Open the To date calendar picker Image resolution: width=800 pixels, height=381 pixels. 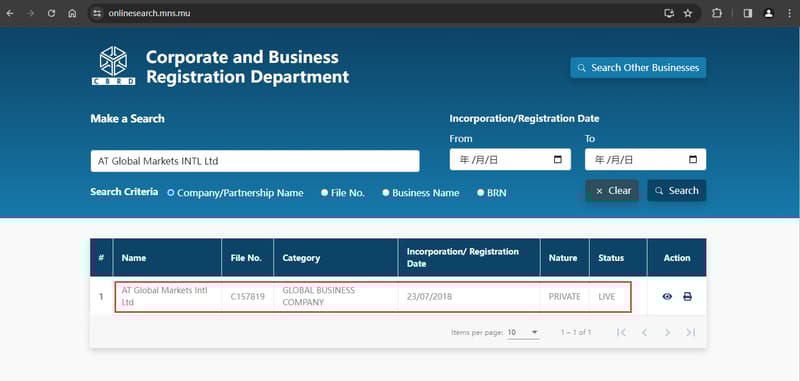693,160
